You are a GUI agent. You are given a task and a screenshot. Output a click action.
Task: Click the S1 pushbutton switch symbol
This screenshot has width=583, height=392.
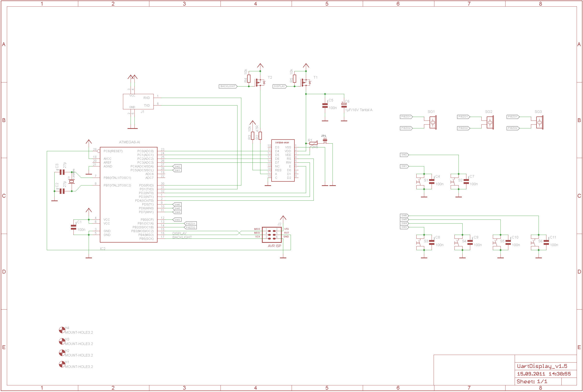pos(420,181)
